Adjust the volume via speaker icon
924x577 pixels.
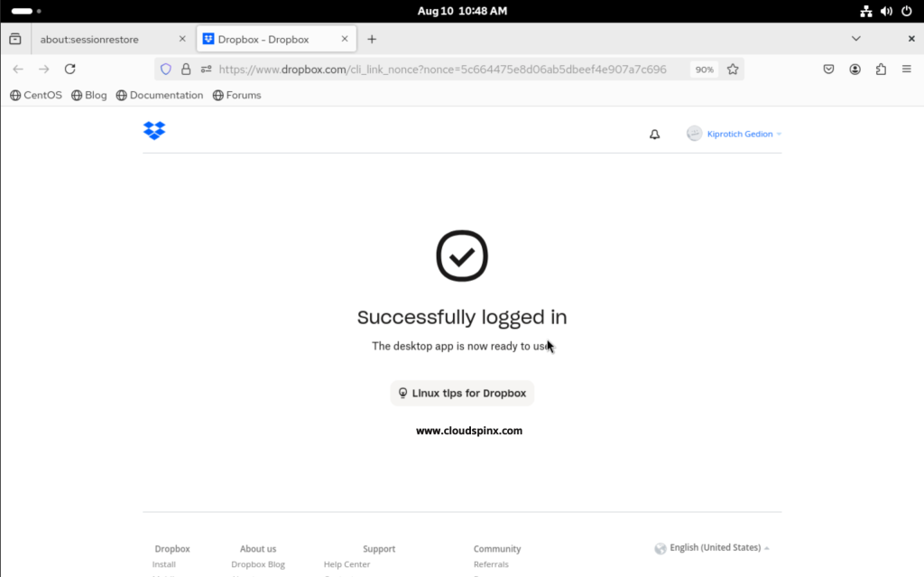(886, 11)
